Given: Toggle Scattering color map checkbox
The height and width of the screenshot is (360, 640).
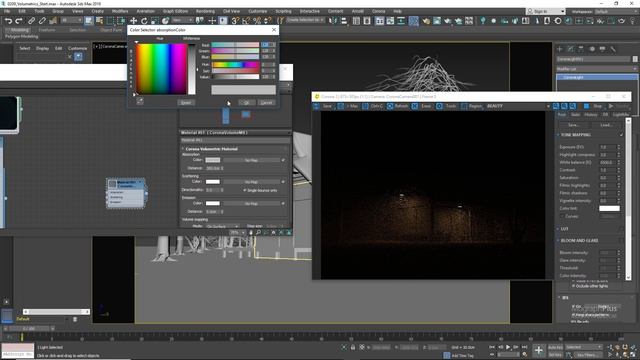Looking at the screenshot, I should (283, 182).
